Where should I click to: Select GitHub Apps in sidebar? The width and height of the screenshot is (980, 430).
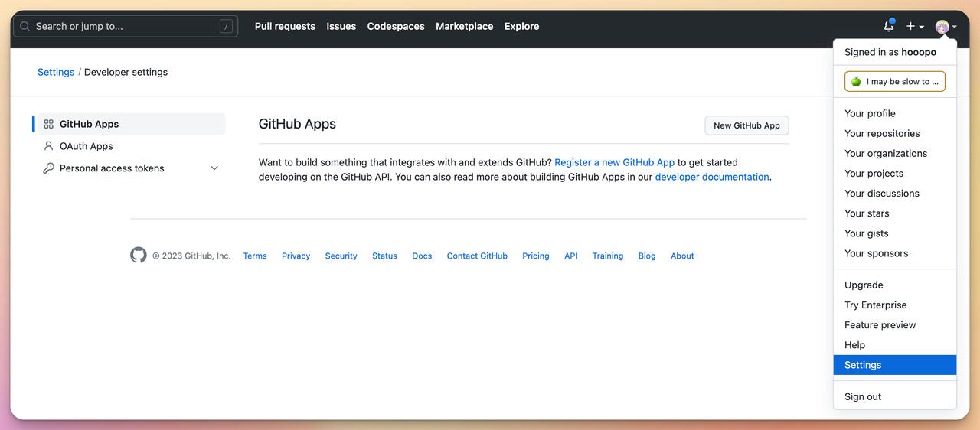pos(130,124)
